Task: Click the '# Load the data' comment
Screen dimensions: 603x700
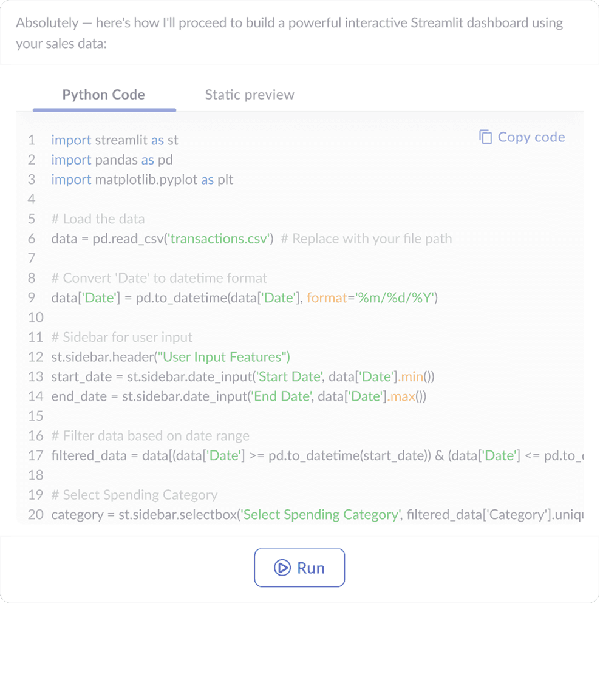Action: 98,219
